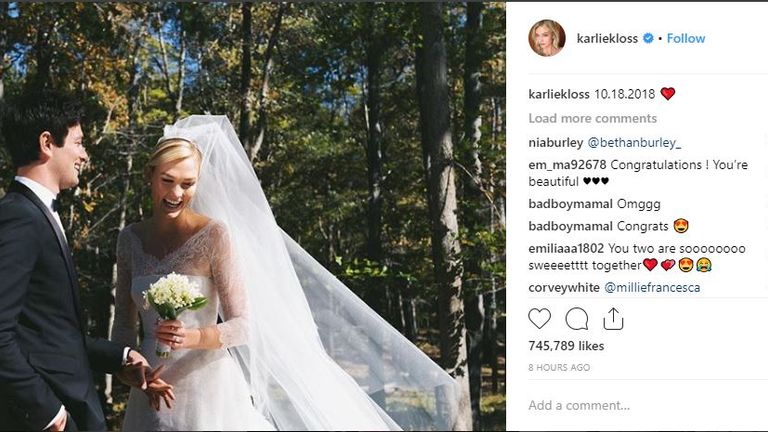The width and height of the screenshot is (768, 432).
Task: Visit niaburley commenter profile
Action: pyautogui.click(x=555, y=143)
